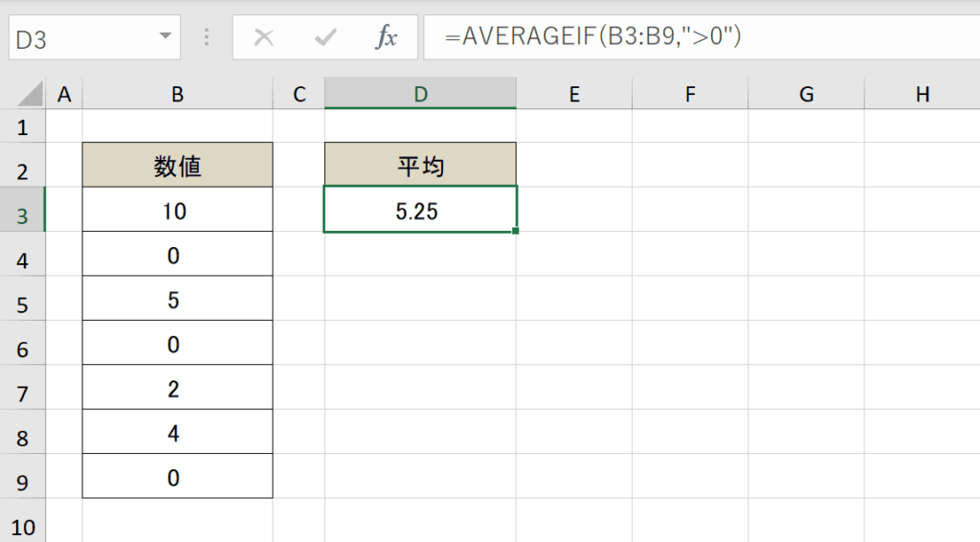The width and height of the screenshot is (980, 542).
Task: Click the 平均 header cell
Action: click(421, 165)
